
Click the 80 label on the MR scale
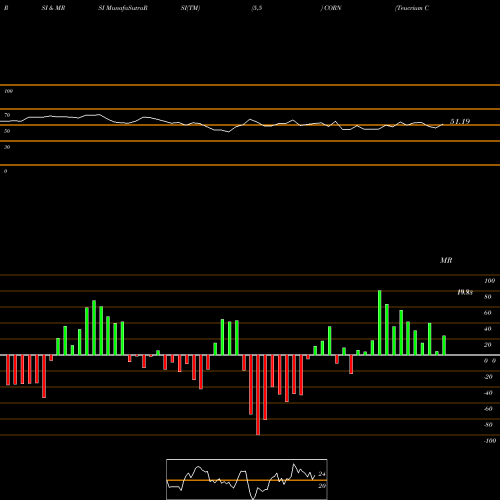pyautogui.click(x=488, y=297)
